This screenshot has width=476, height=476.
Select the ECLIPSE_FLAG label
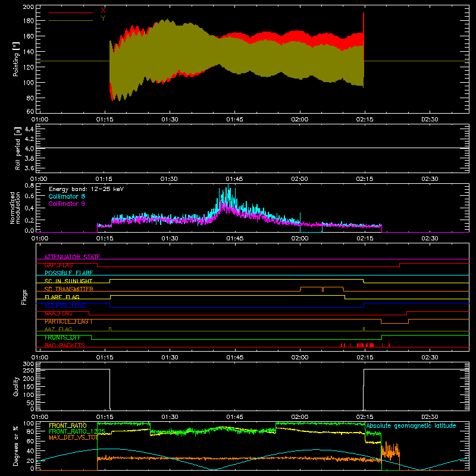coord(65,305)
